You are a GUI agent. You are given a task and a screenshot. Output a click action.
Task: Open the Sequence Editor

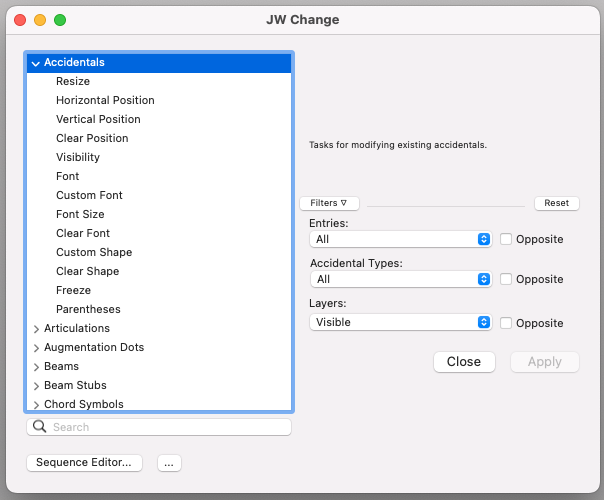[x=84, y=462]
